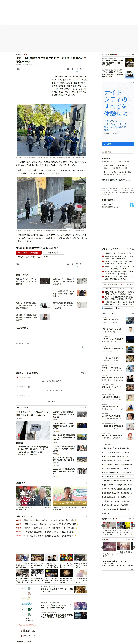This screenshot has width=138, height=644.
Task: Open トップページへ link
Action: click(83, 408)
